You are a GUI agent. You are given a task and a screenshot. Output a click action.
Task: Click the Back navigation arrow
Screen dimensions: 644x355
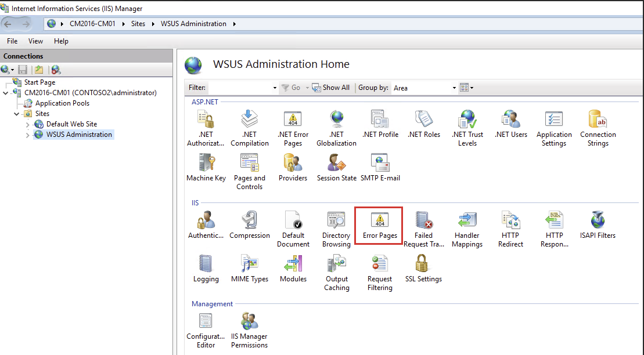coord(8,24)
